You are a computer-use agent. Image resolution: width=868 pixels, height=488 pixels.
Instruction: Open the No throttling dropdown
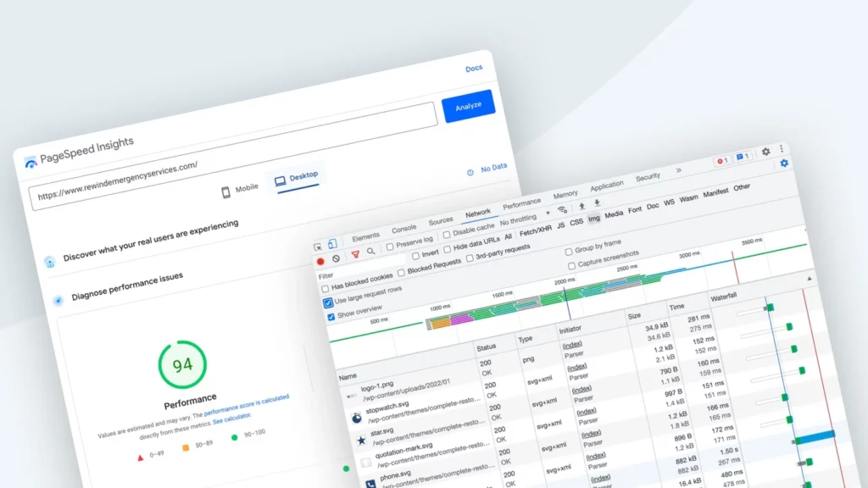525,219
